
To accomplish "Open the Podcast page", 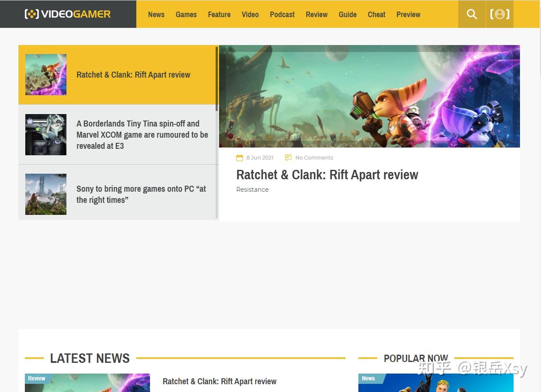I will pyautogui.click(x=282, y=15).
